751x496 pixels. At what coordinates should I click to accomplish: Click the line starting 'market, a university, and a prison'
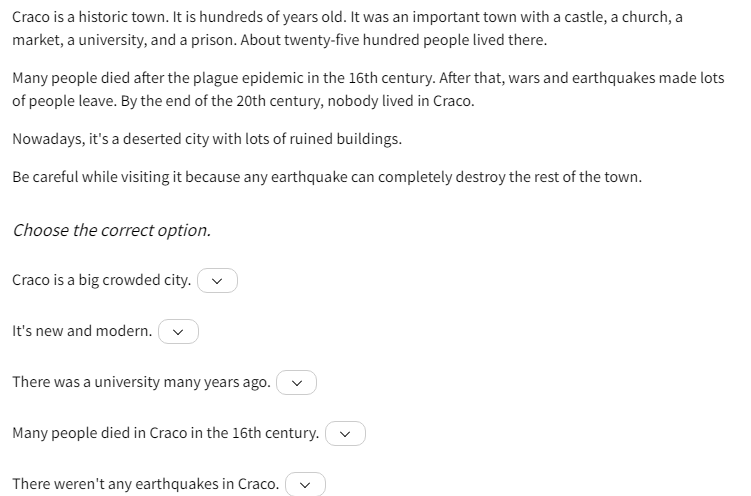(x=280, y=40)
